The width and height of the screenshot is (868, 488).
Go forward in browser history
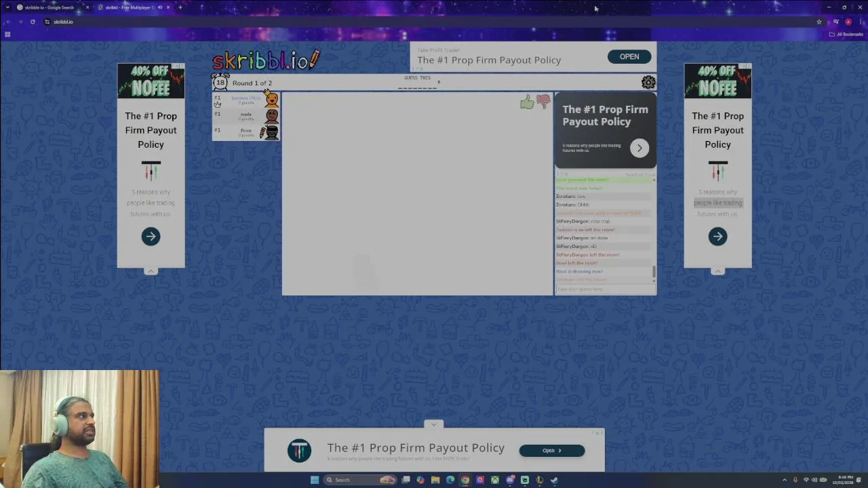click(20, 22)
